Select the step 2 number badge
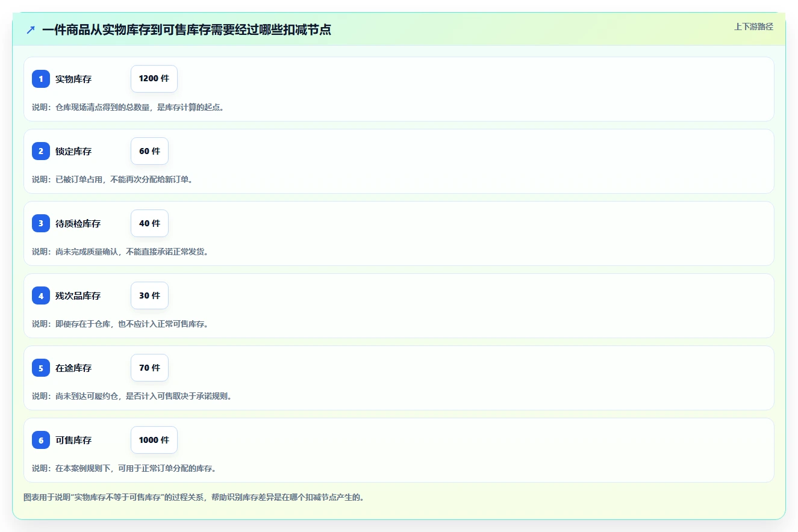 tap(41, 151)
